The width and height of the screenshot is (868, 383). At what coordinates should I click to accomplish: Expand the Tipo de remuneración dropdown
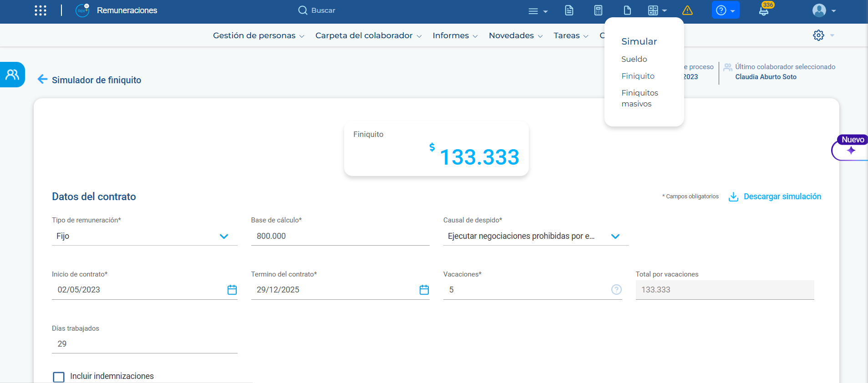click(x=223, y=237)
